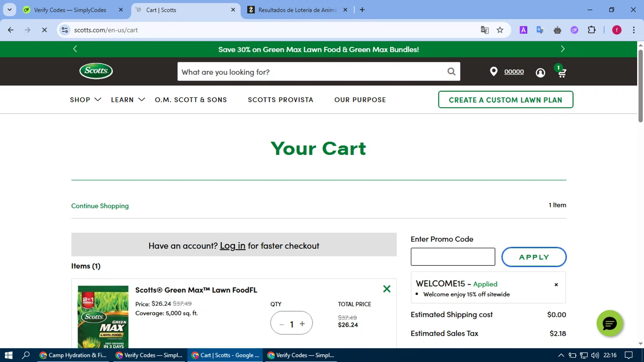Open the shopping cart icon

point(562,73)
